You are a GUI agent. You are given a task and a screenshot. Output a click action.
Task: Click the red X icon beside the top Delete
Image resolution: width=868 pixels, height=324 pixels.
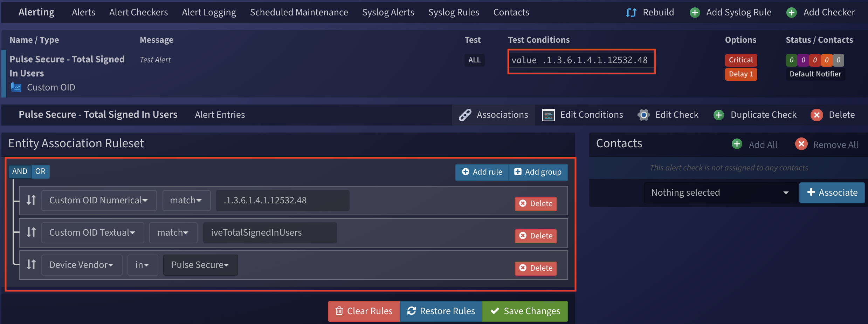pyautogui.click(x=817, y=115)
